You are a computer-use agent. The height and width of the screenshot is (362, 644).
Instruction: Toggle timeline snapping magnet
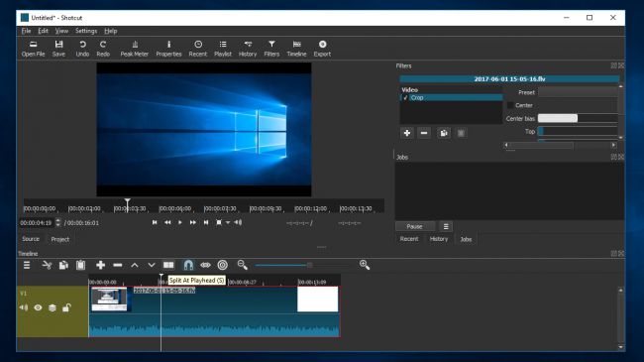[188, 266]
